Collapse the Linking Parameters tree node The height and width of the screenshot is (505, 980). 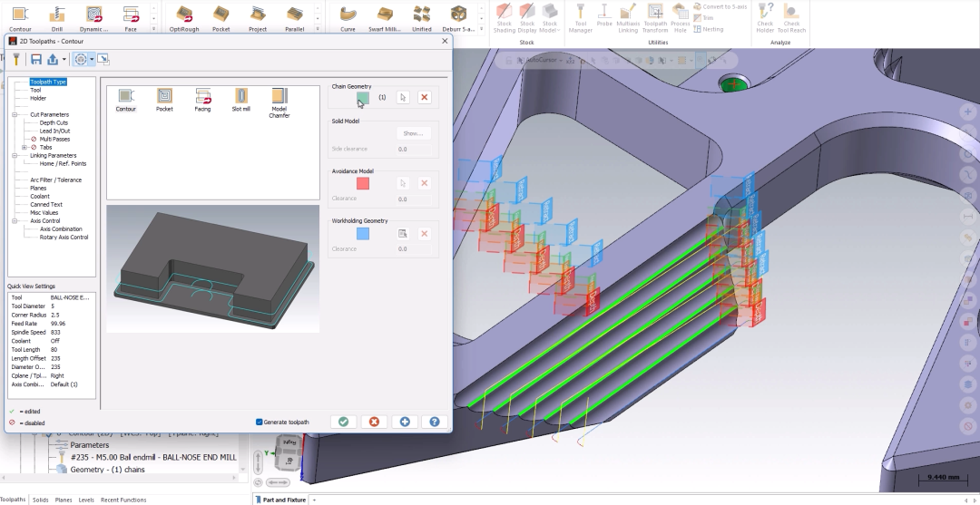pyautogui.click(x=15, y=155)
